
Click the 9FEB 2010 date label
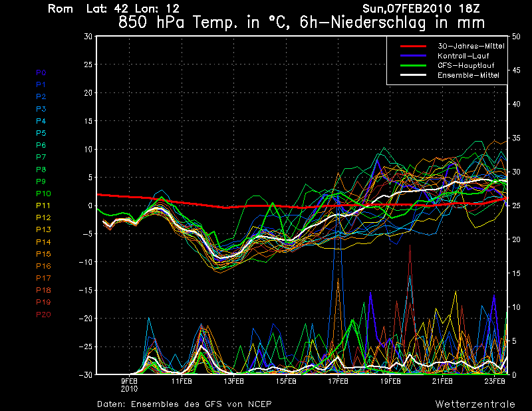(129, 385)
